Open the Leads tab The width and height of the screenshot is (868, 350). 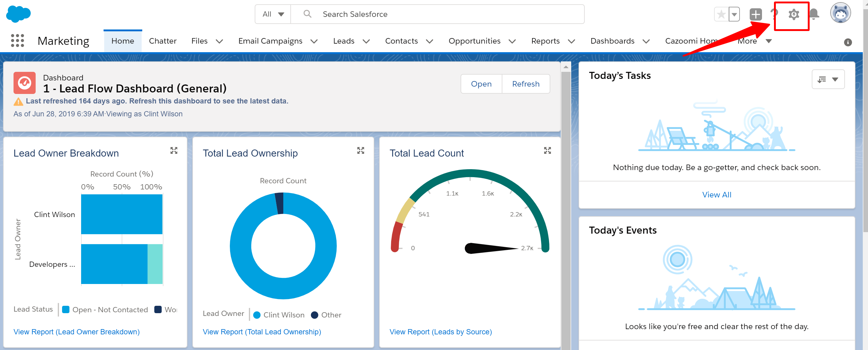click(344, 41)
